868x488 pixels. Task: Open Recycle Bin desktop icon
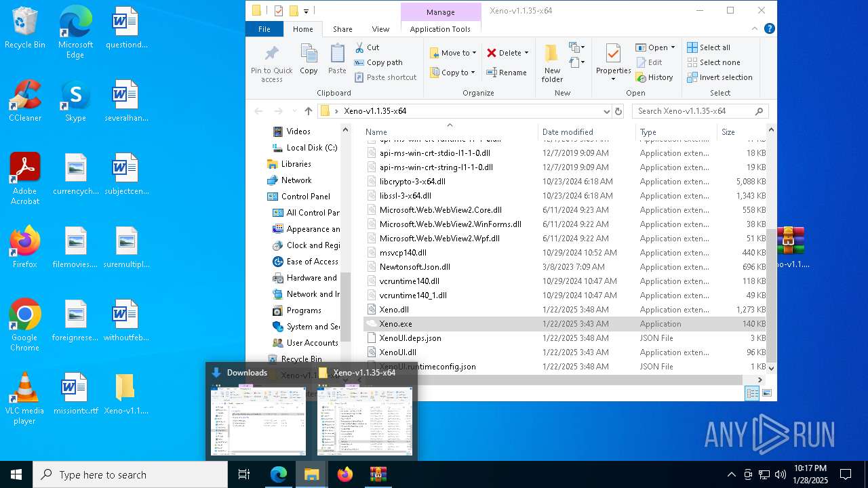25,28
